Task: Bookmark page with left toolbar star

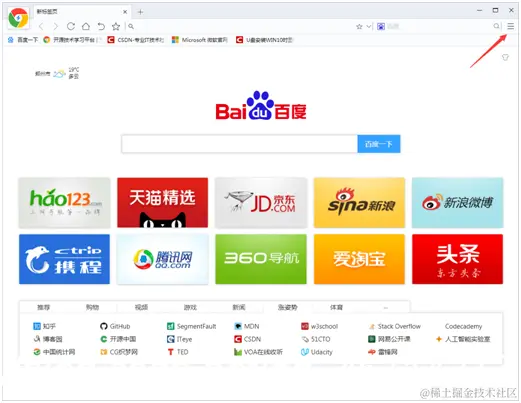Action: tap(116, 26)
